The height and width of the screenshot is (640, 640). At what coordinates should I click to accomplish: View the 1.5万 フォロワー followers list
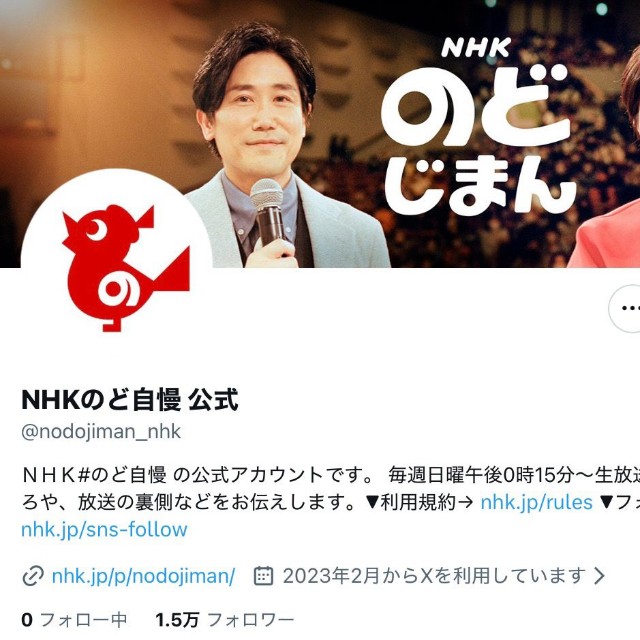tap(224, 620)
